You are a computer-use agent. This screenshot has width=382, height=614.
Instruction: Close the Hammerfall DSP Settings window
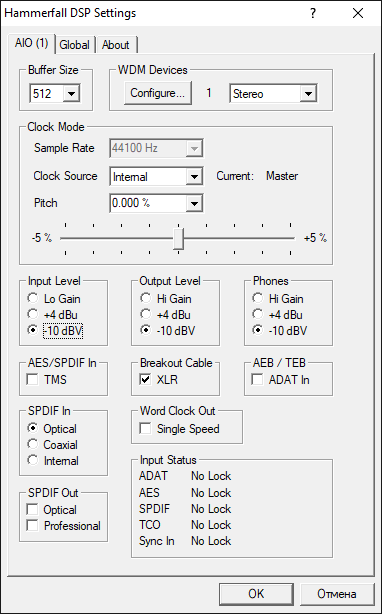[x=358, y=13]
